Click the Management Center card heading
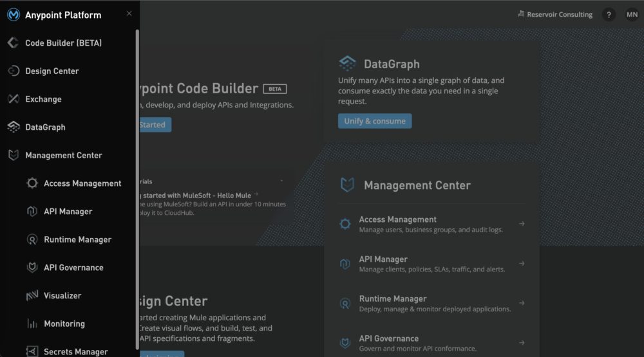Viewport: 644px width, 357px height. pos(417,185)
